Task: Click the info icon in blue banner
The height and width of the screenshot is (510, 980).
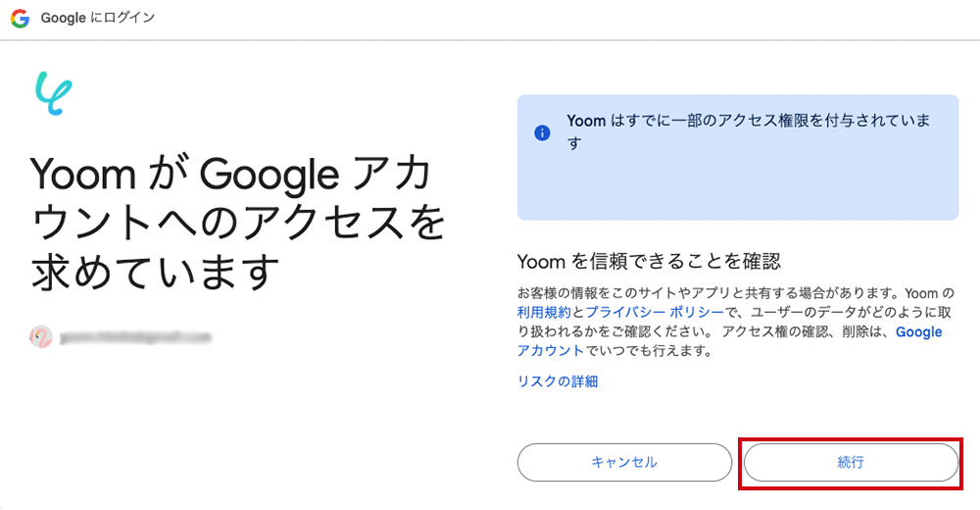Action: 542,132
